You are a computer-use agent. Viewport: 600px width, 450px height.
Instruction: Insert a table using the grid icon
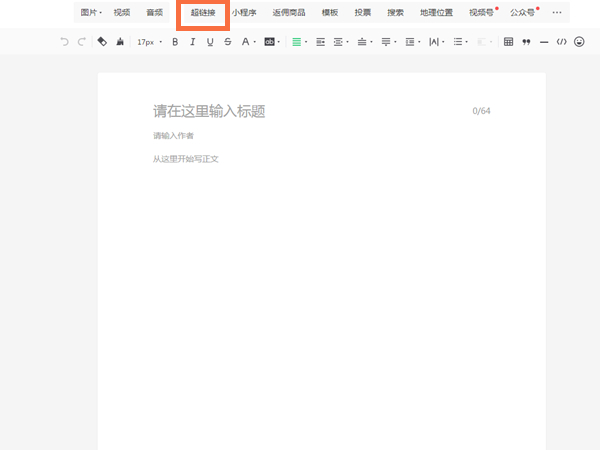pyautogui.click(x=508, y=42)
